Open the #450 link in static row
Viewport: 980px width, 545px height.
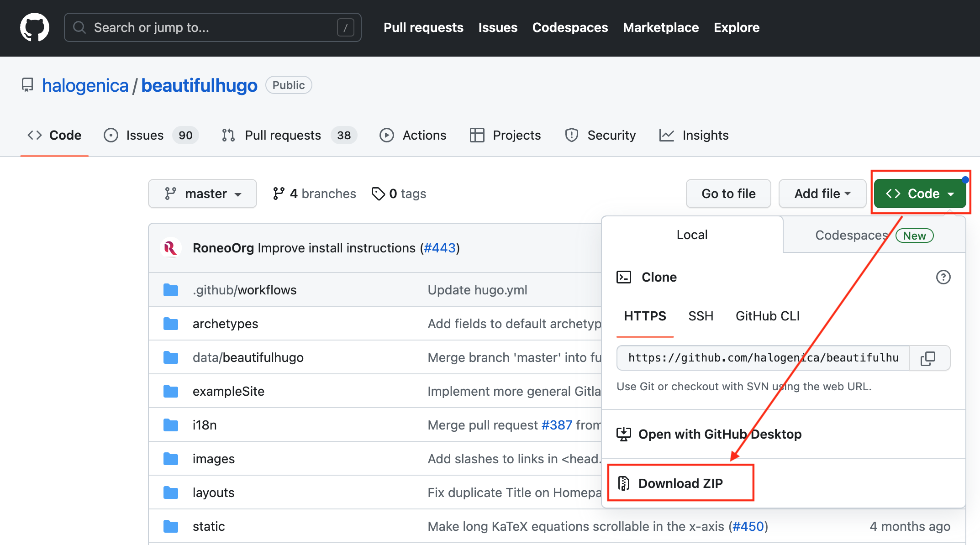click(x=748, y=526)
